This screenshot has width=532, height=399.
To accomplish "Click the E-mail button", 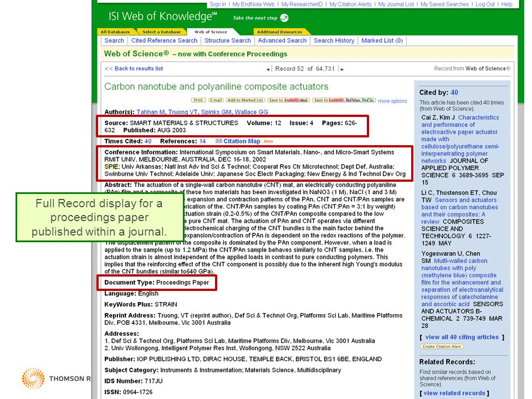I will click(x=216, y=100).
